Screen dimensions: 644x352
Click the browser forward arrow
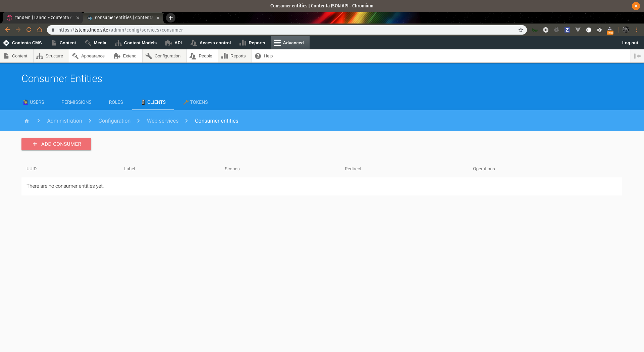18,30
